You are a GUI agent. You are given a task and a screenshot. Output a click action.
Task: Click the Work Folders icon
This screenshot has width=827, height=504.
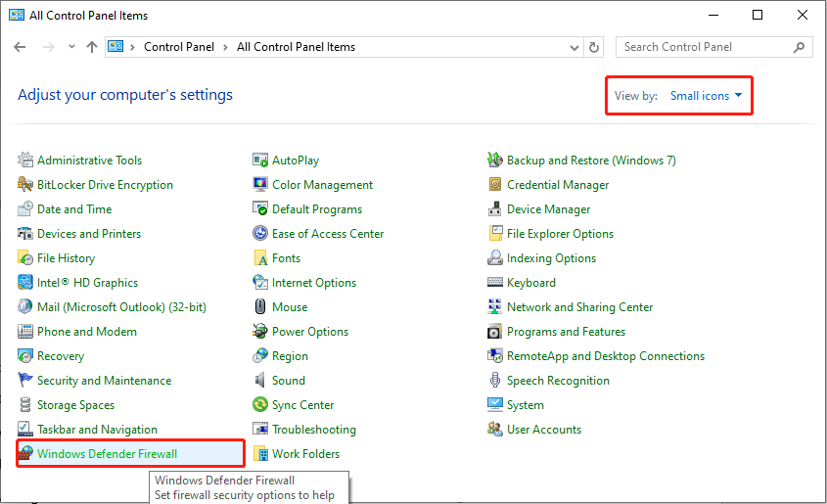pyautogui.click(x=260, y=453)
